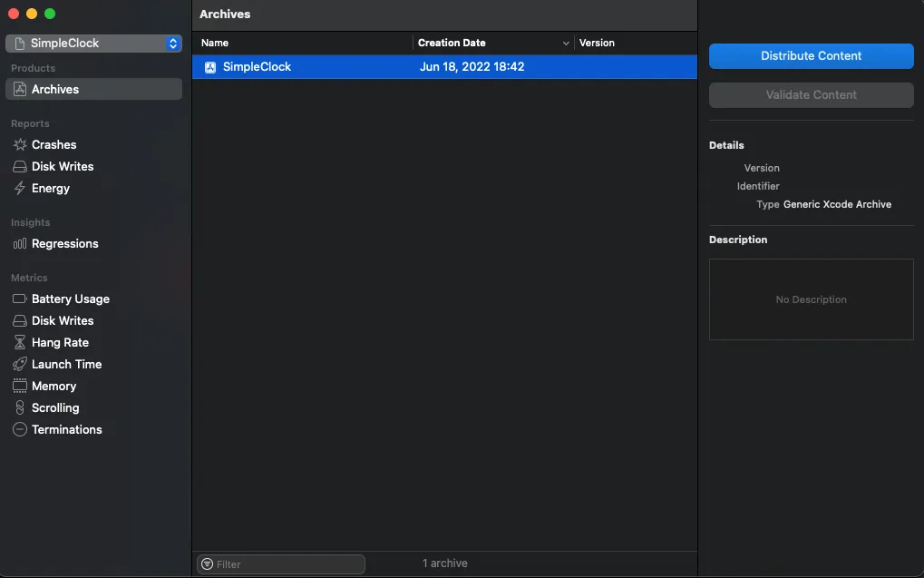Open the Launch Time metrics label
Screen dimensions: 924x578
pyautogui.click(x=66, y=365)
